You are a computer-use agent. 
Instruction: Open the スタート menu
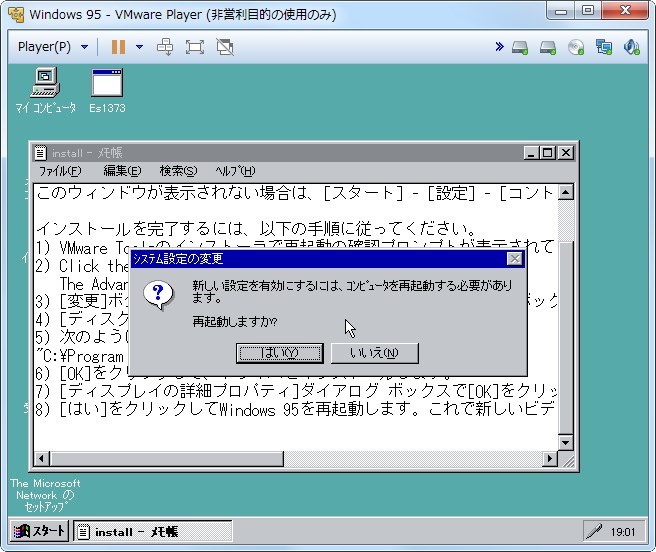39,531
